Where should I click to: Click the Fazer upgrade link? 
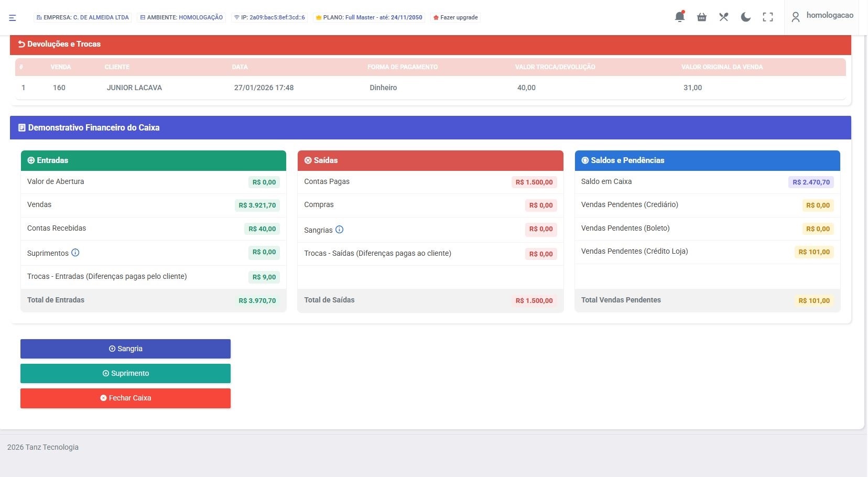(455, 17)
